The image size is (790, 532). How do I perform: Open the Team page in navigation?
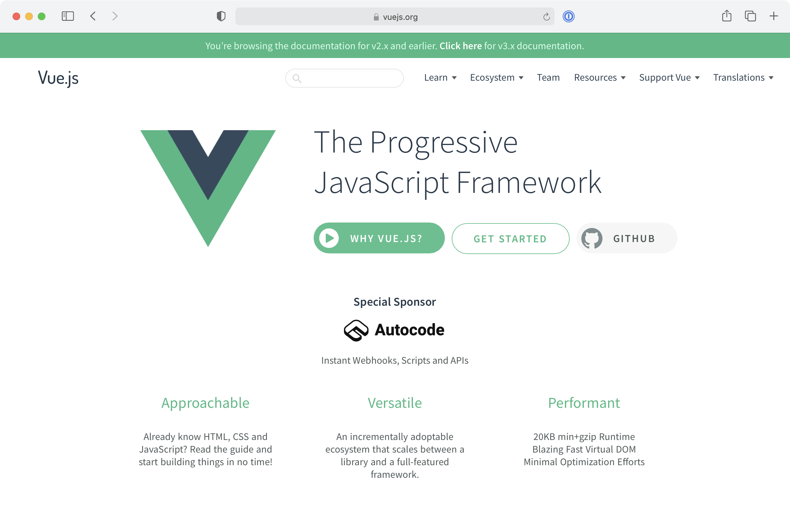548,78
